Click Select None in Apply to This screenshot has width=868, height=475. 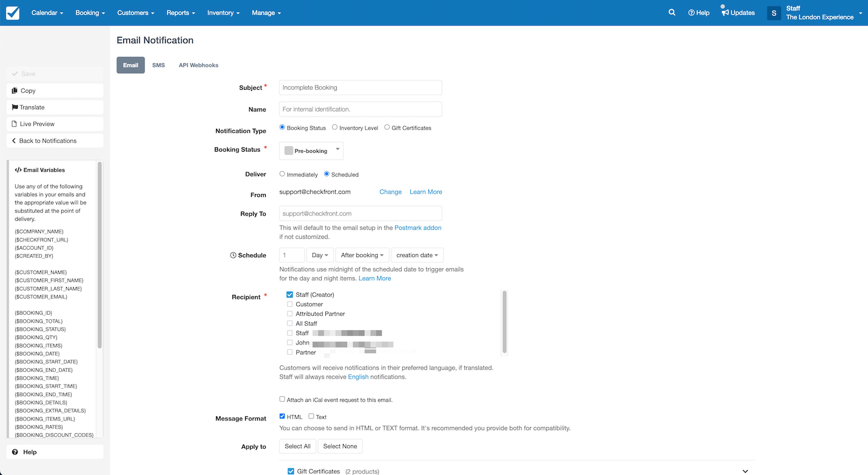coord(340,446)
